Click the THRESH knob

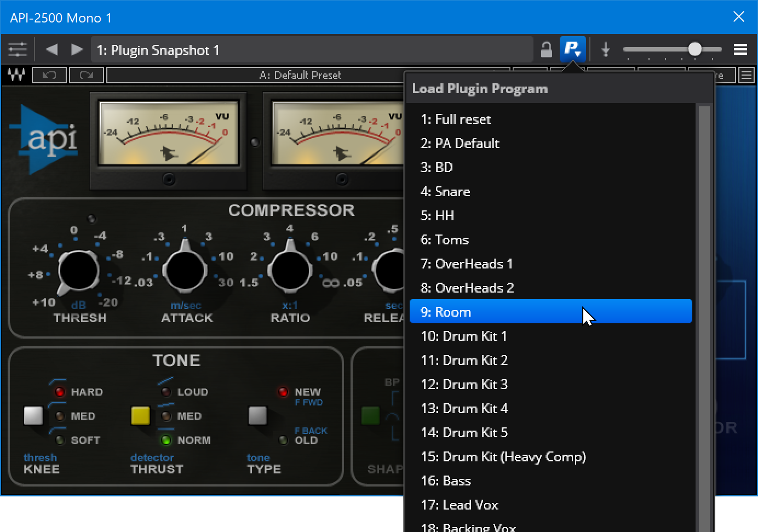pos(78,271)
